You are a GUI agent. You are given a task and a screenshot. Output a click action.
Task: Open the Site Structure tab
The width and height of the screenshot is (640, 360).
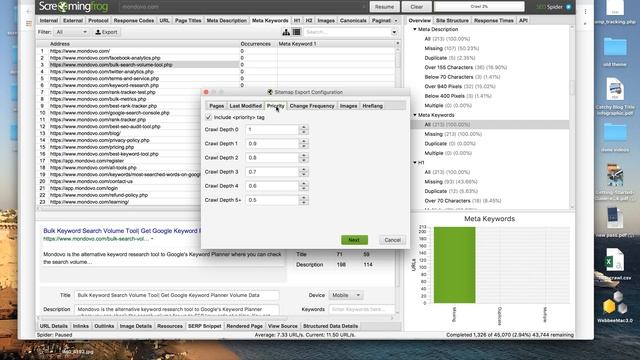click(452, 20)
